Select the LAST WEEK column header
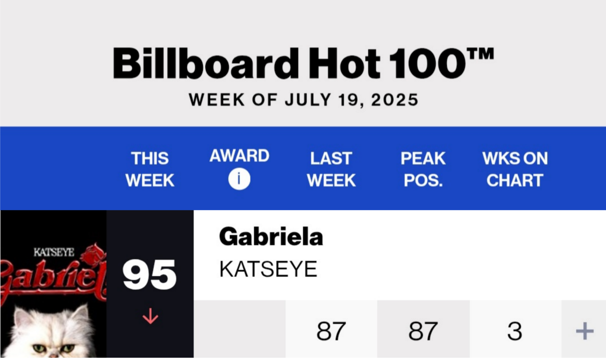606x364 pixels. click(331, 169)
